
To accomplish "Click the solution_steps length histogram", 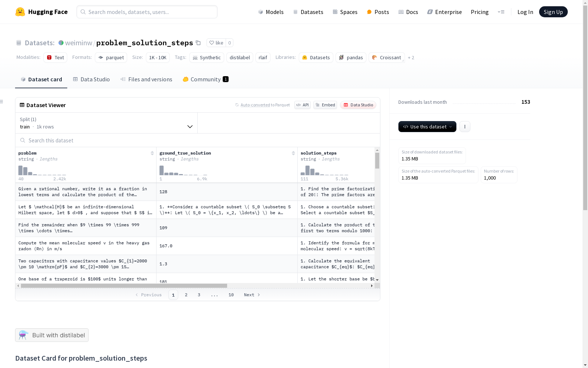I will click(x=325, y=170).
